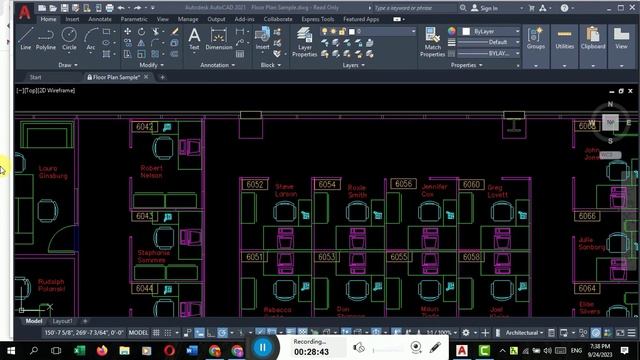Click the Plot (print) icon in quick access

tap(109, 8)
